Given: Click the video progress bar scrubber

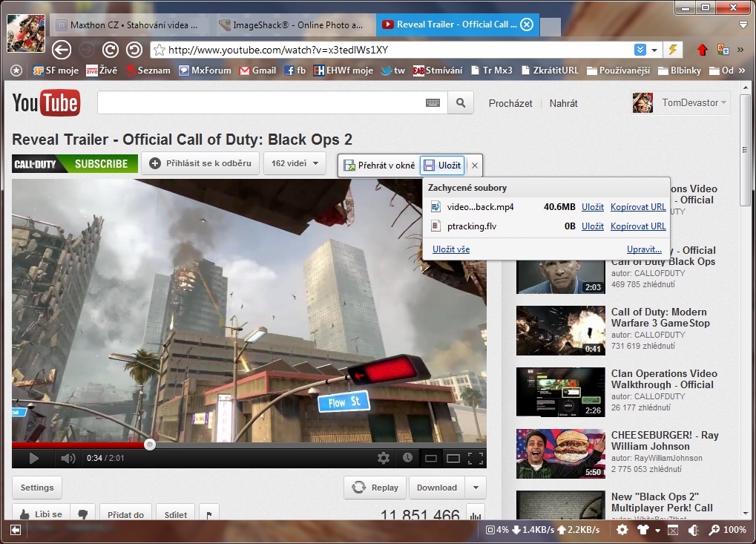Looking at the screenshot, I should tap(150, 445).
